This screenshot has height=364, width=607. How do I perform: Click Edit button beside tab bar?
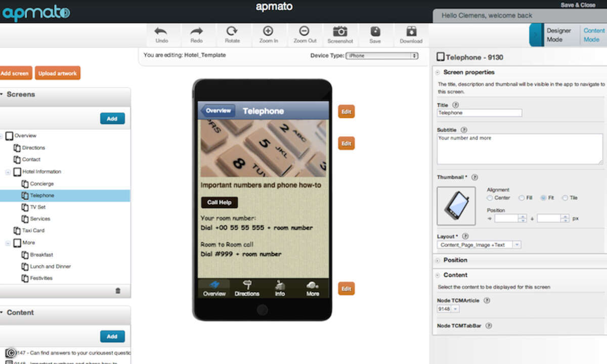click(x=346, y=289)
